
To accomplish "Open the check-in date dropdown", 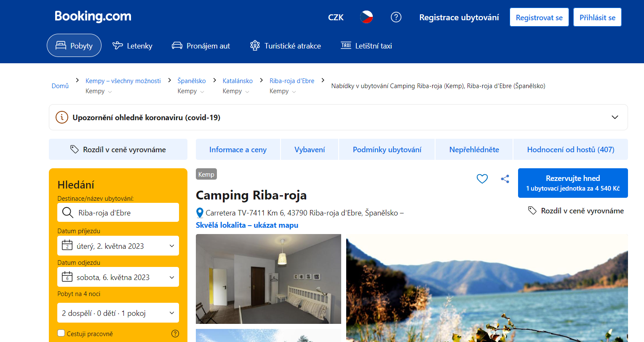I will coord(118,246).
